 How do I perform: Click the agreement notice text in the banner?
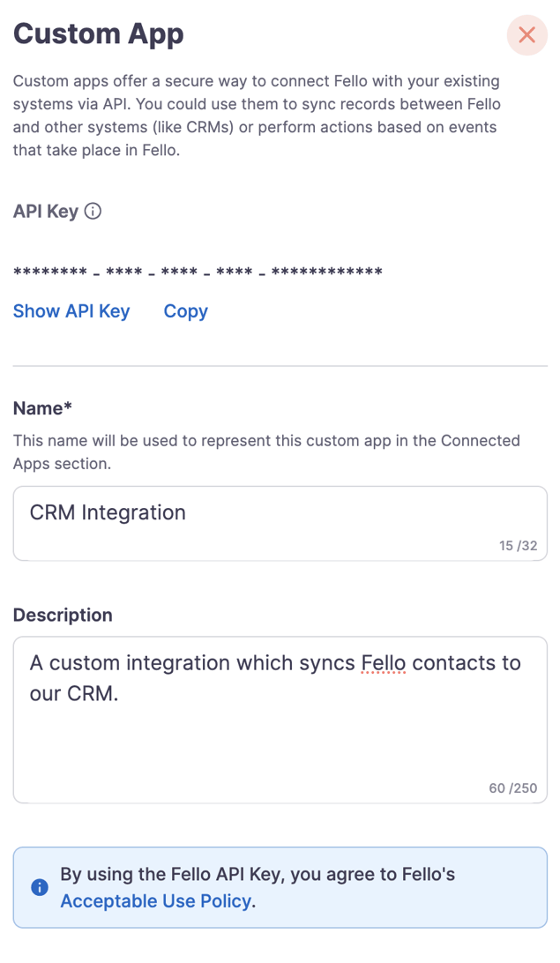(256, 874)
